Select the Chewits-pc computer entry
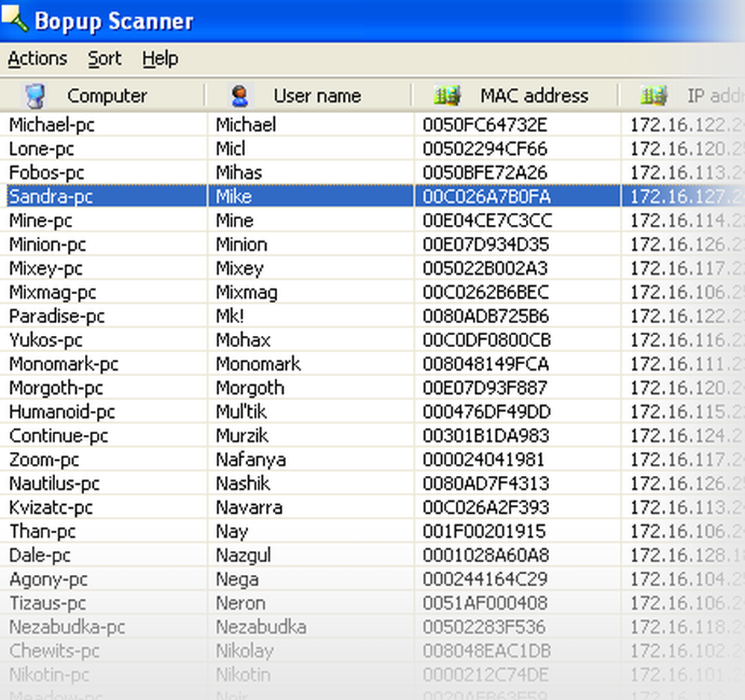Viewport: 745px width, 700px height. pyautogui.click(x=54, y=652)
